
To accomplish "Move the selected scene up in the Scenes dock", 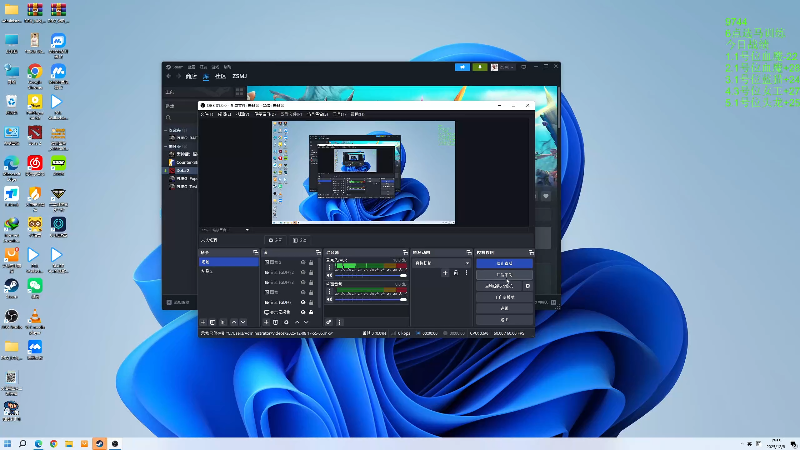I will [234, 322].
